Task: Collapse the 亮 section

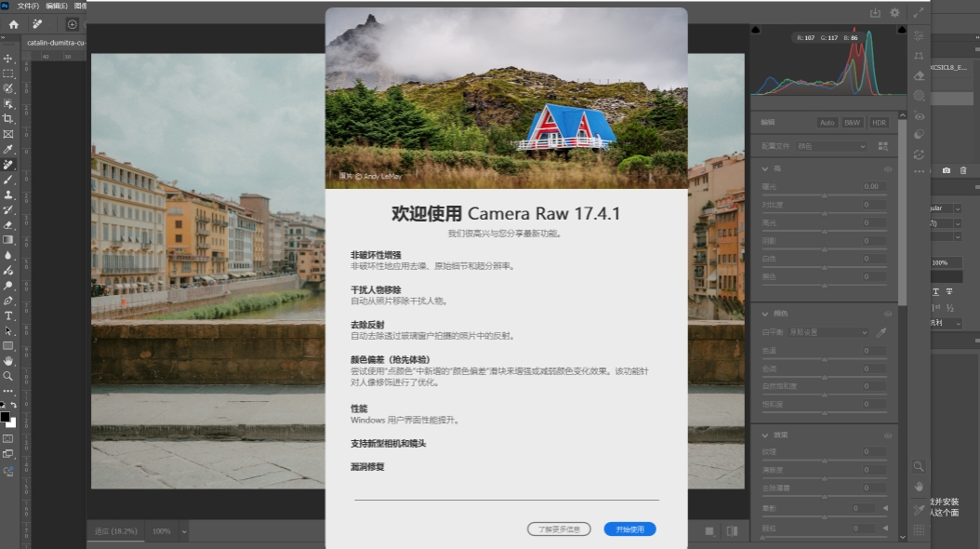Action: coord(765,168)
